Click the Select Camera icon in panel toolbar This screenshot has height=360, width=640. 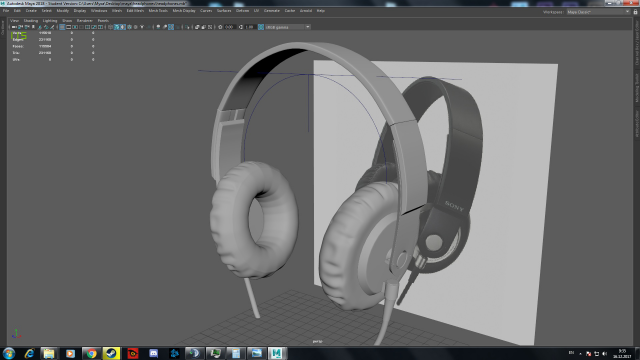(x=13, y=27)
